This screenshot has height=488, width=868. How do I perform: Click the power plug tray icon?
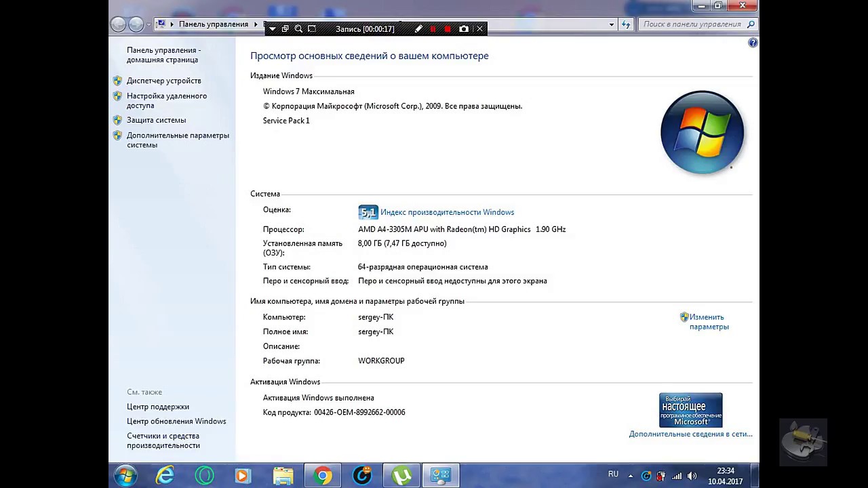click(x=661, y=476)
